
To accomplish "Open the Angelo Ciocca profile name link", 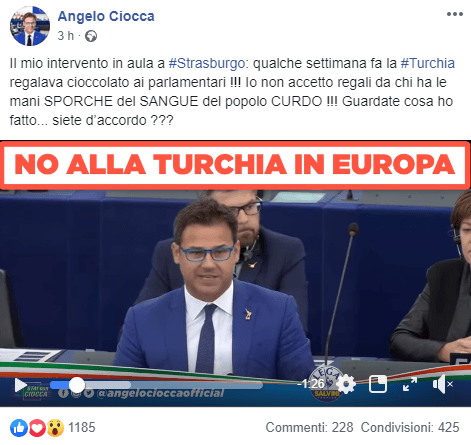I will [x=106, y=16].
